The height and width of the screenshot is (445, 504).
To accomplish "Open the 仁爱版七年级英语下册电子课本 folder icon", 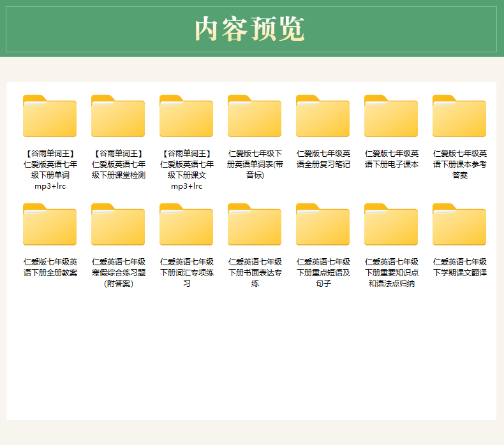I will click(391, 116).
